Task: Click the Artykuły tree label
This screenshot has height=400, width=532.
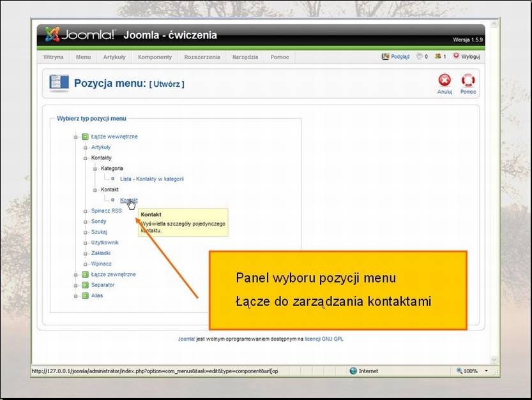Action: pos(101,147)
